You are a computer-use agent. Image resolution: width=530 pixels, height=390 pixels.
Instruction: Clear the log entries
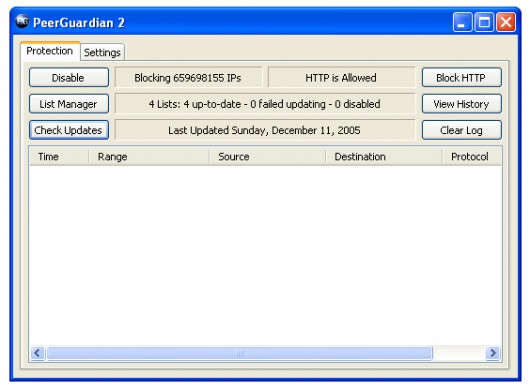pos(461,130)
